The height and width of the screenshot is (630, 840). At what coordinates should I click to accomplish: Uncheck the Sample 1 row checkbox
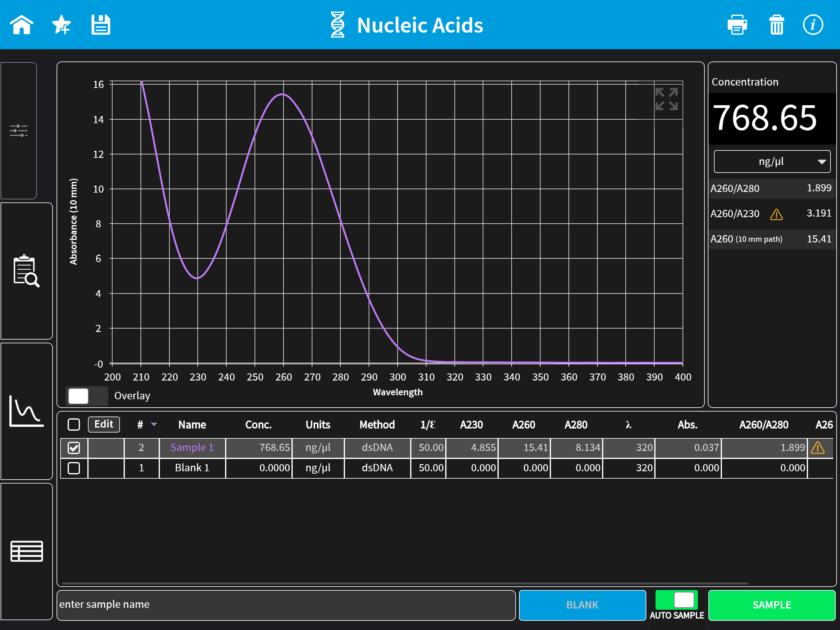click(74, 448)
